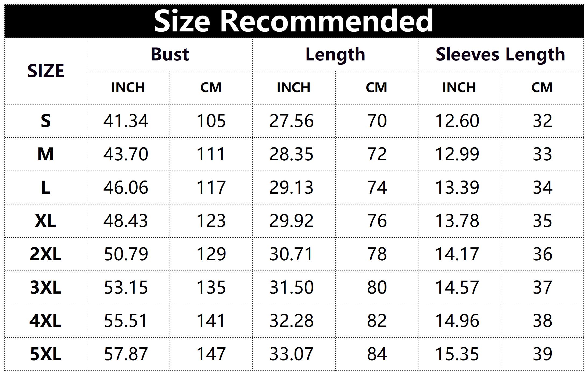Click the 5XL size row label
This screenshot has height=375, width=588.
(46, 354)
